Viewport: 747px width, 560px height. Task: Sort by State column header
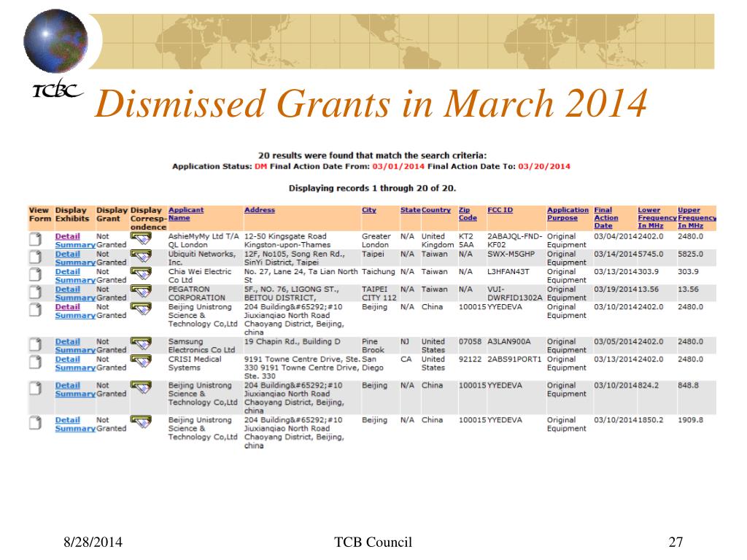coord(410,210)
